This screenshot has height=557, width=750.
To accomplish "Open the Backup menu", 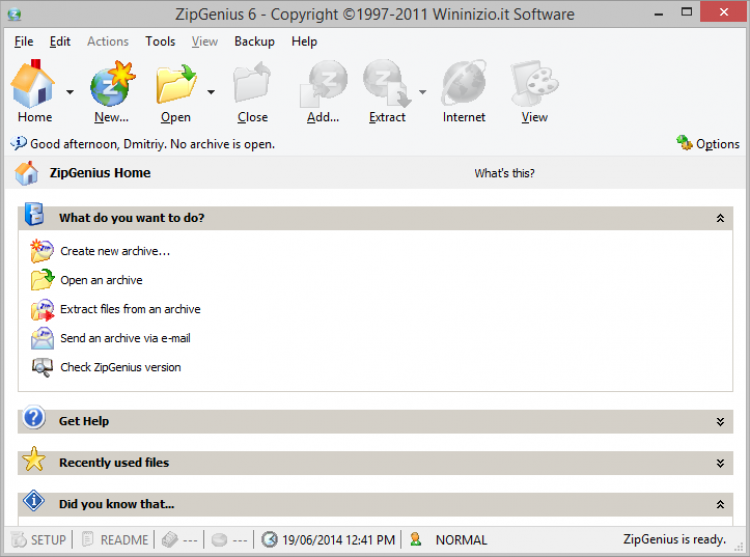I will [x=254, y=42].
